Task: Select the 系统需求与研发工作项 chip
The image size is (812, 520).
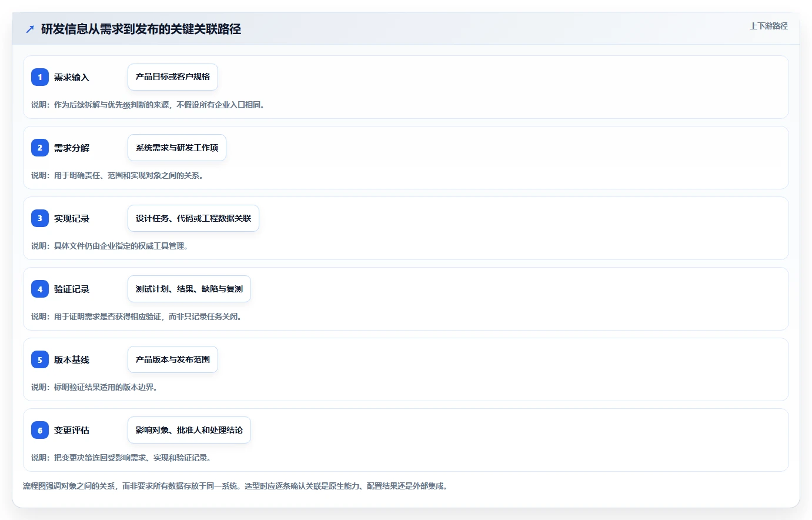Action: pos(177,148)
